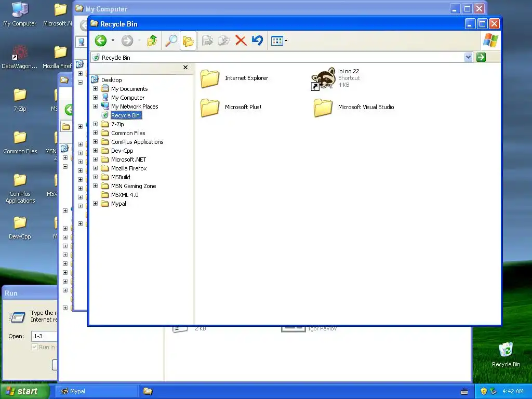532x399 pixels.
Task: Open the Views menu button
Action: click(x=279, y=41)
